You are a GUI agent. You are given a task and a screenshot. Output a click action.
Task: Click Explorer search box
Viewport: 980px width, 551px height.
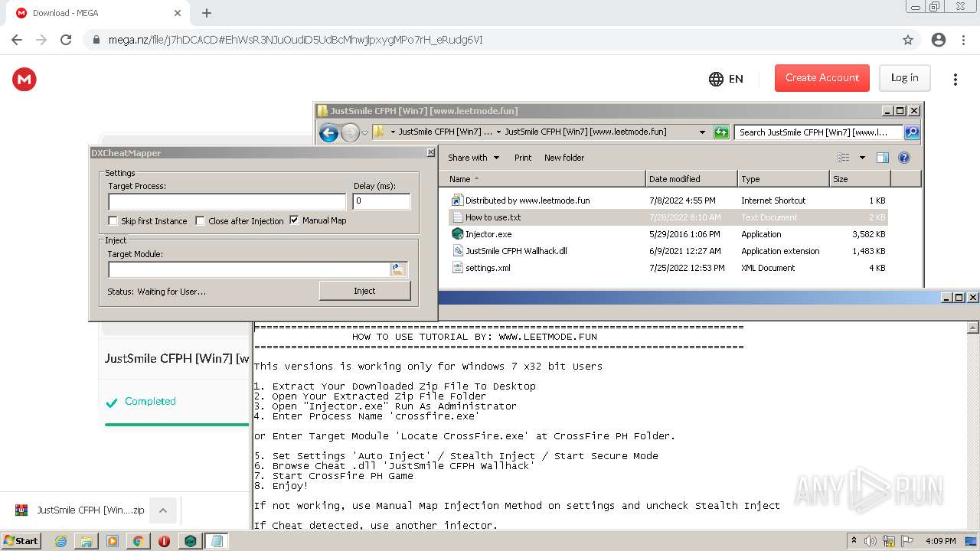818,132
